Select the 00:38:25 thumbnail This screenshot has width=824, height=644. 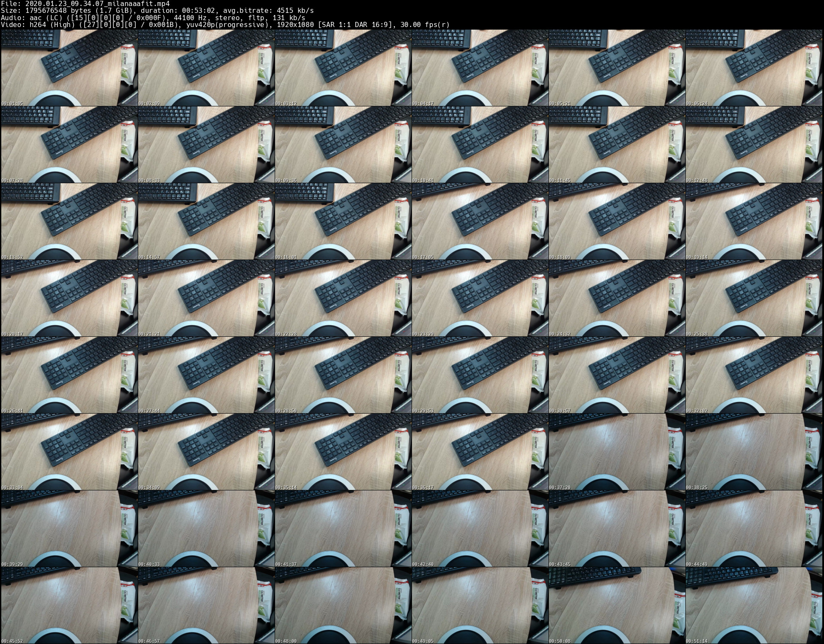pos(754,452)
